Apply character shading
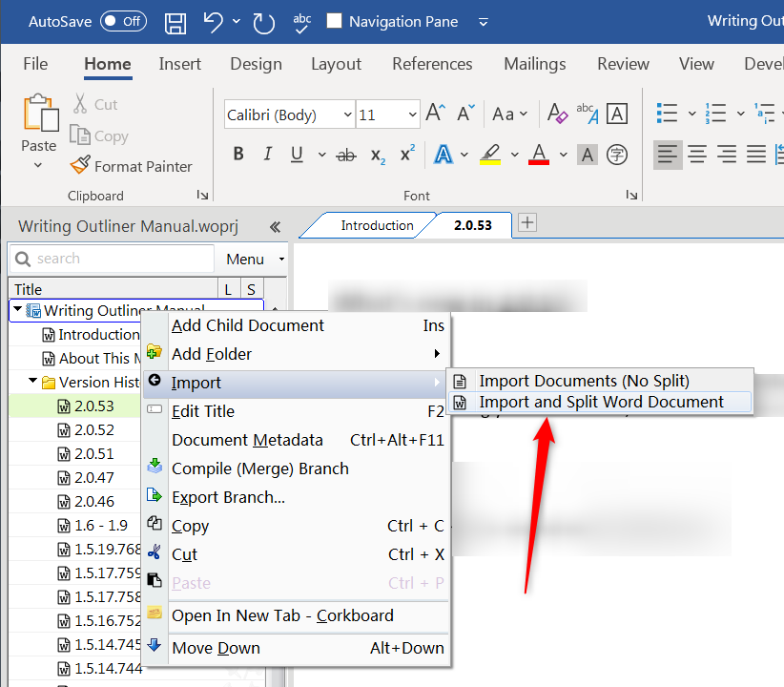Viewport: 784px width, 687px height. [588, 155]
